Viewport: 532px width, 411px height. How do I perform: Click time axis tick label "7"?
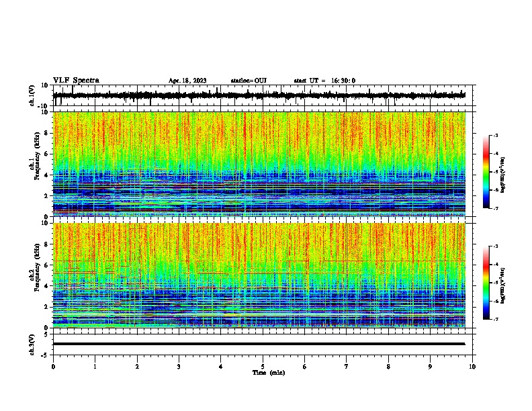click(347, 367)
